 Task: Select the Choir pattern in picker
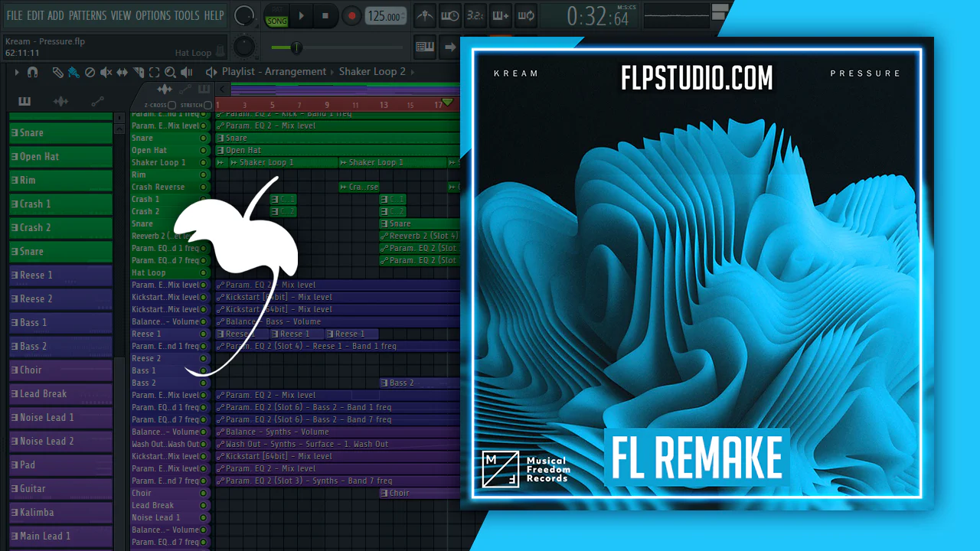pos(61,370)
